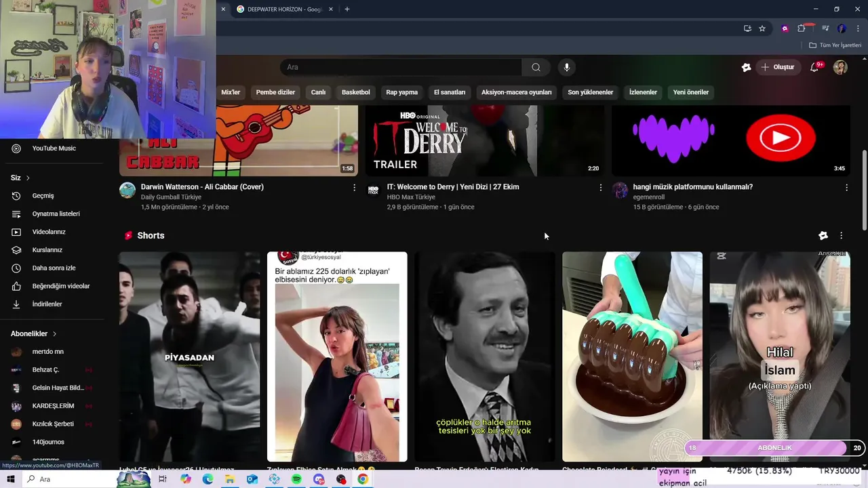Open Microsoft Edge from the taskbar

click(x=208, y=479)
